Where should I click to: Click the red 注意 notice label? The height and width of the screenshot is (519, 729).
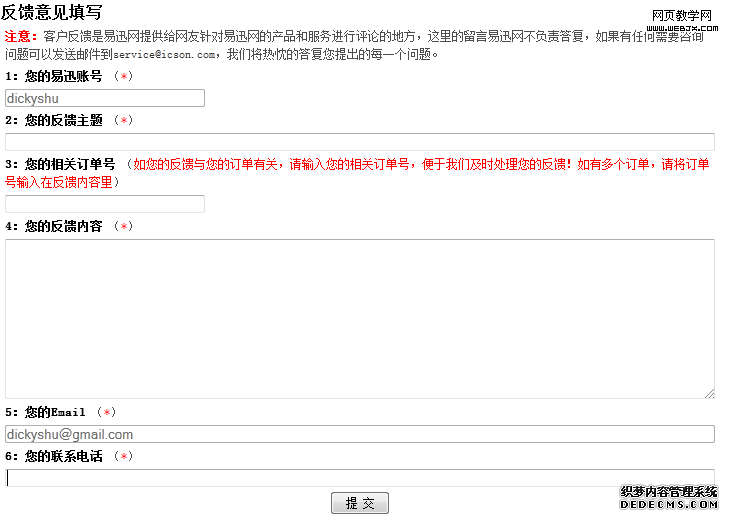21,36
